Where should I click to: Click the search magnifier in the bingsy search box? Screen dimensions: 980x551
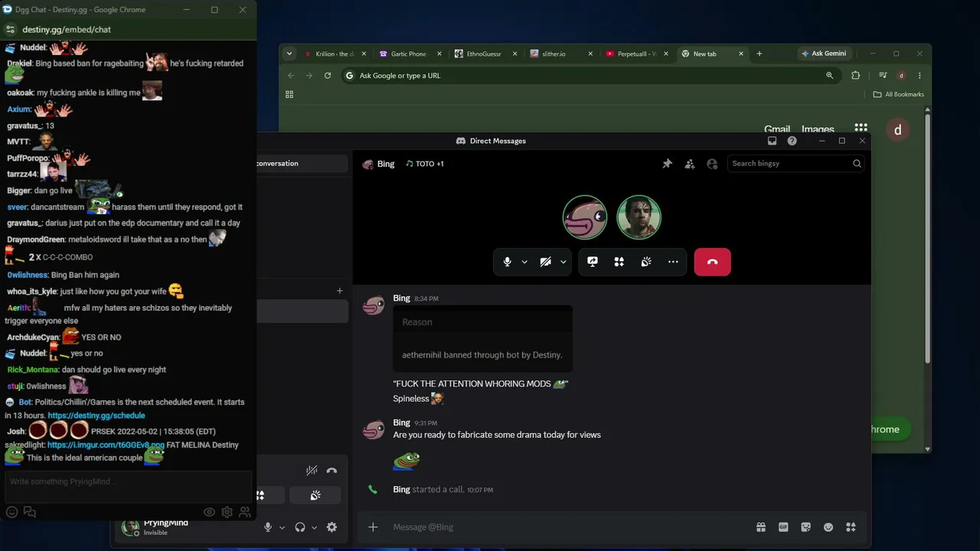857,164
